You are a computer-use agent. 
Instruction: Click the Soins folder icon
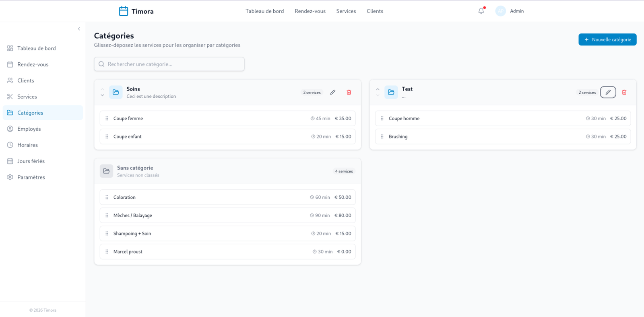pos(116,92)
